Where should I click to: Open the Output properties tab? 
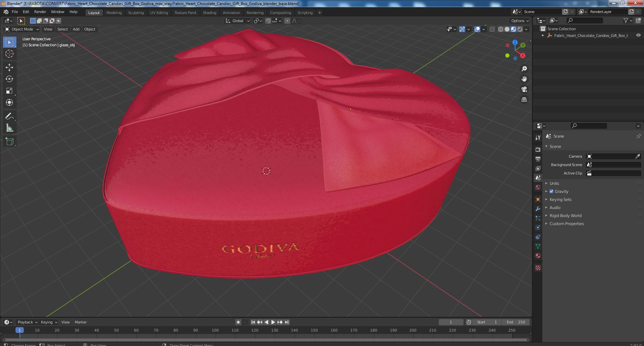click(x=538, y=159)
